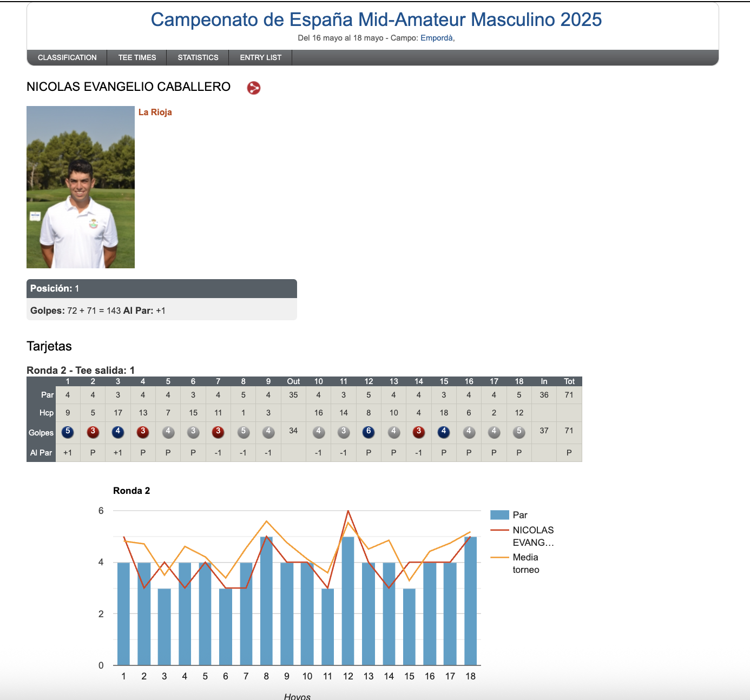Click hole 14 red score ball

419,432
